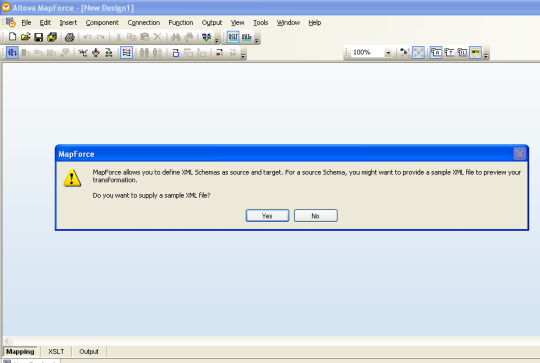Toggle the yellow Show tips icon
Screen dimensions: 540x363
coord(476,52)
